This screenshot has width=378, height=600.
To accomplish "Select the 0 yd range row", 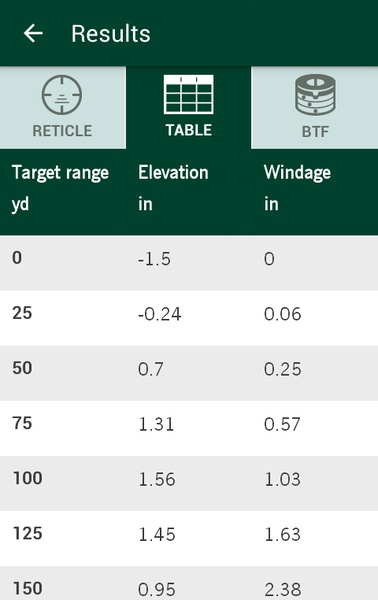I will coord(189,263).
